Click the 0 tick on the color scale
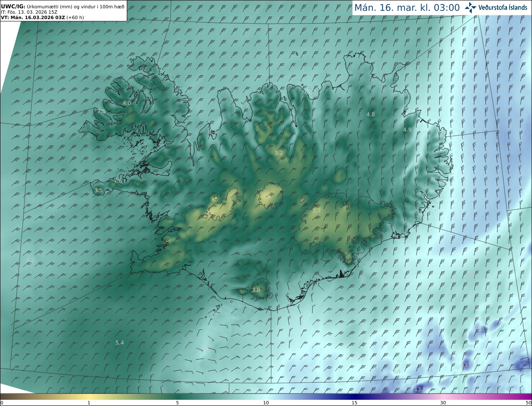This screenshot has height=406, width=532. [x=2, y=403]
